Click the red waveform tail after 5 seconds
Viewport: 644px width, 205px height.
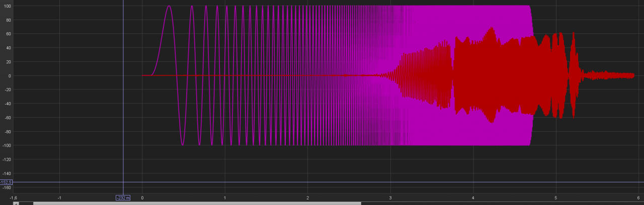coord(609,75)
